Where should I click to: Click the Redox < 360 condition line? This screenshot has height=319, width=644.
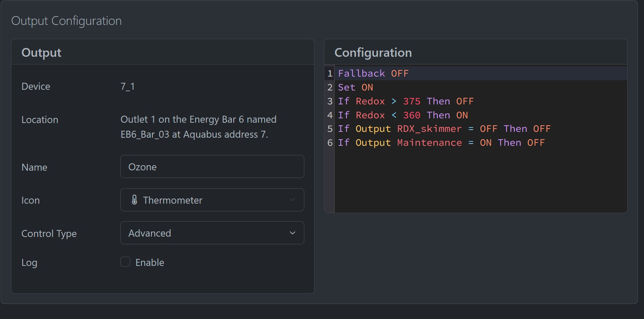click(x=402, y=115)
